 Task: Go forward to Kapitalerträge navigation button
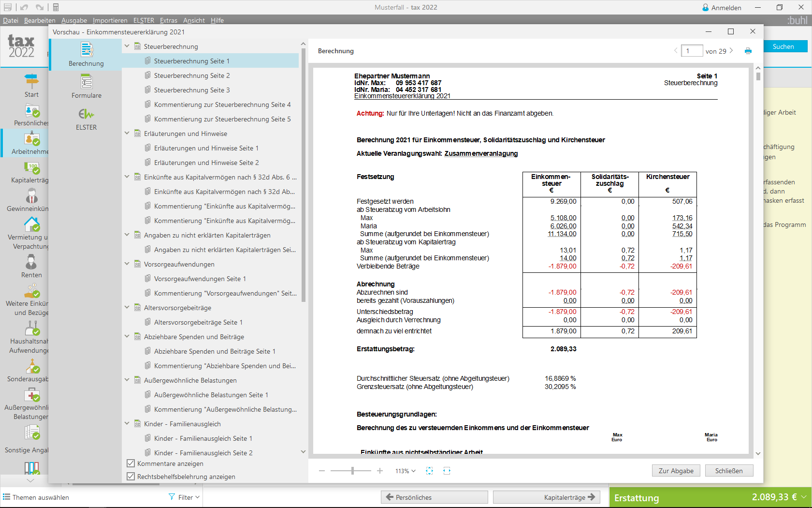click(547, 497)
